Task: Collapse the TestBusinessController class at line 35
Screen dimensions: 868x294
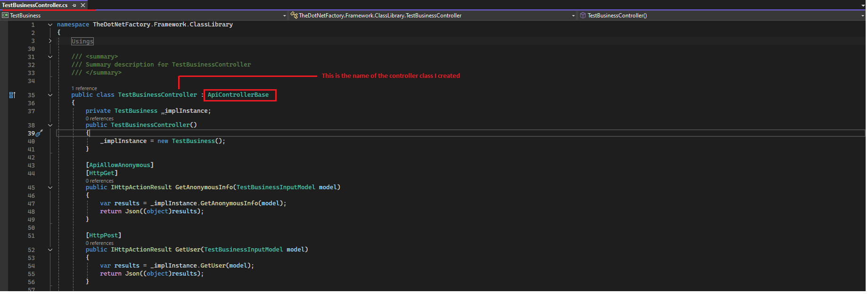Action: [50, 95]
